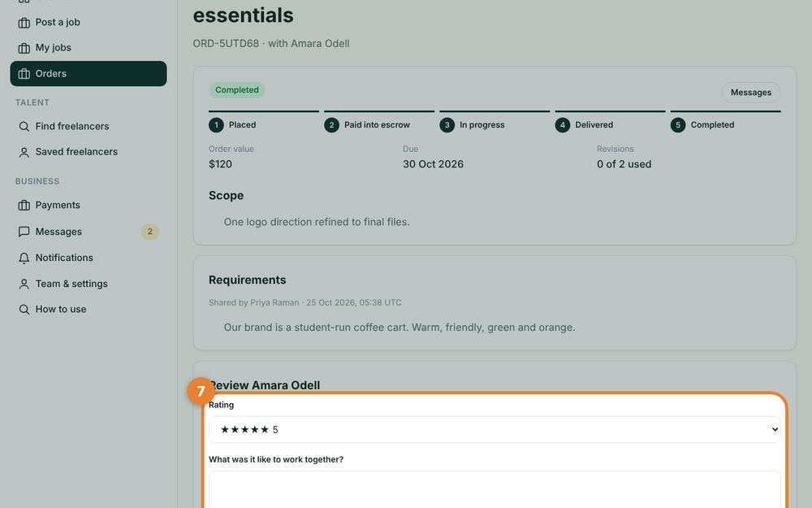Viewport: 812px width, 508px height.
Task: Click the Scope heading
Action: [x=226, y=195]
